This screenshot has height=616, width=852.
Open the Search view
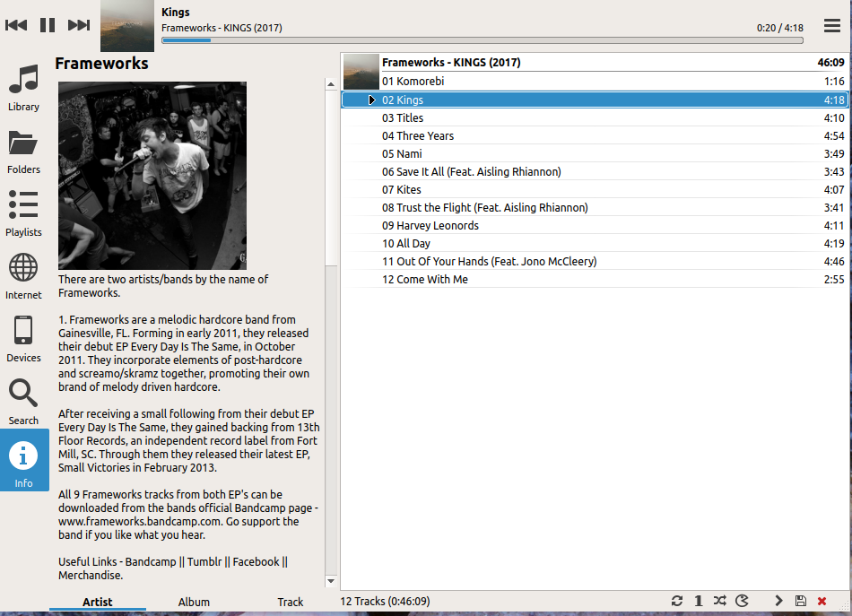coord(23,402)
